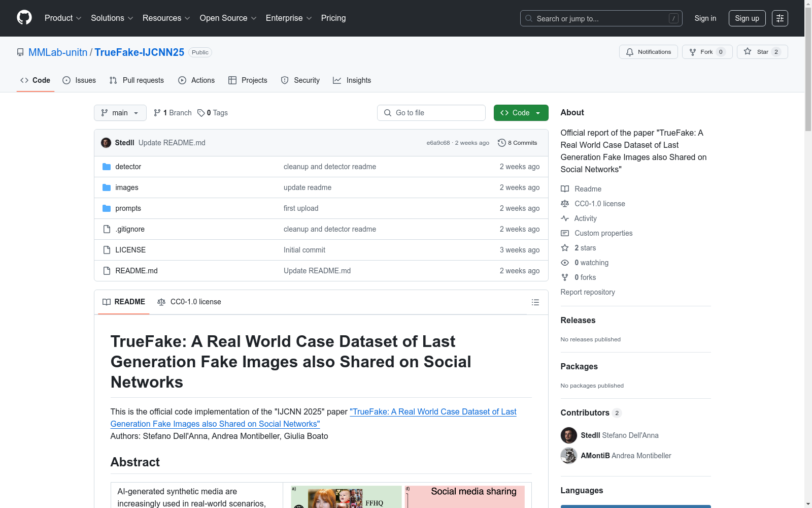The image size is (812, 508).
Task: Switch to the Issues tab
Action: [x=79, y=80]
